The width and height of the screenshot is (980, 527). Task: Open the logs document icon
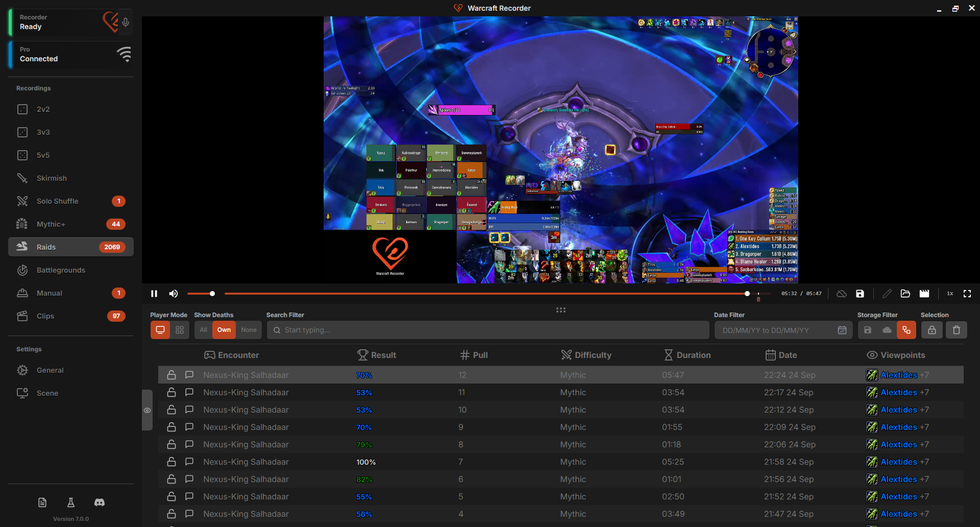coord(42,503)
